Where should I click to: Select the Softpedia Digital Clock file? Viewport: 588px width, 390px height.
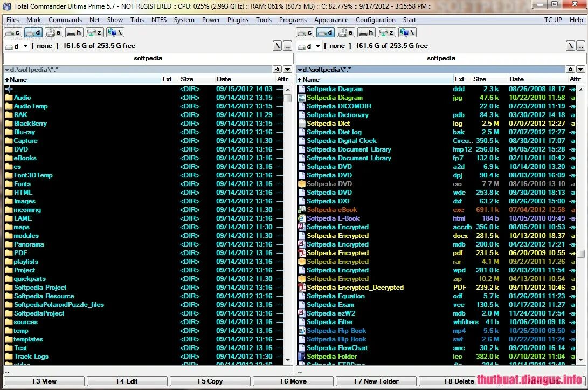437,141
